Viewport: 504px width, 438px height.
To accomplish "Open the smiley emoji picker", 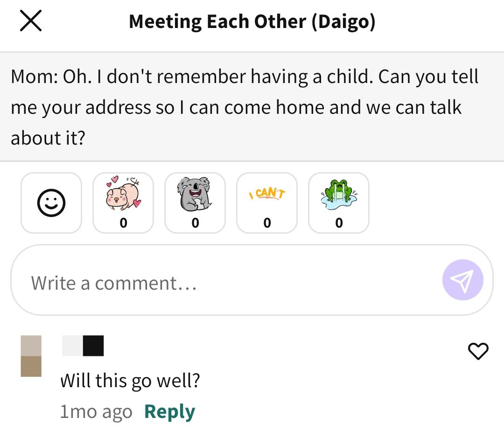I will [x=51, y=203].
